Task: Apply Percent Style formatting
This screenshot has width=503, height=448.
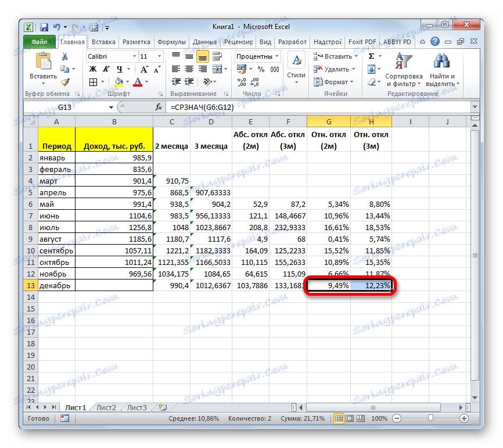Action: click(261, 69)
